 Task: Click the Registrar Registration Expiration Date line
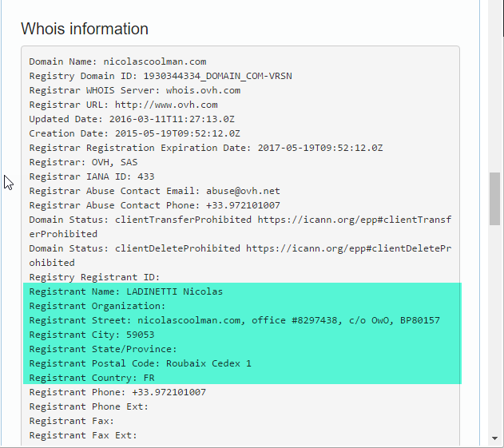click(206, 148)
